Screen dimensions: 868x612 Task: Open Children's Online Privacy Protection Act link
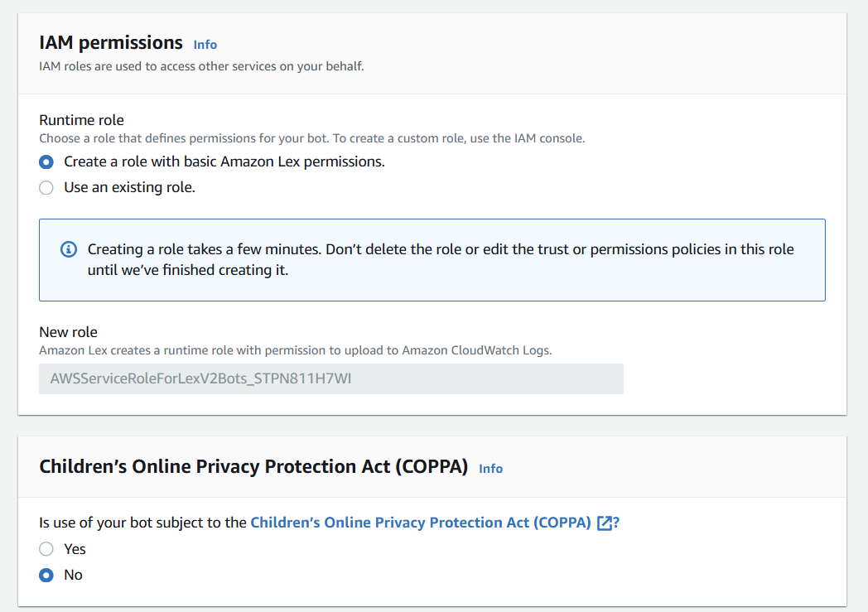[x=421, y=523]
